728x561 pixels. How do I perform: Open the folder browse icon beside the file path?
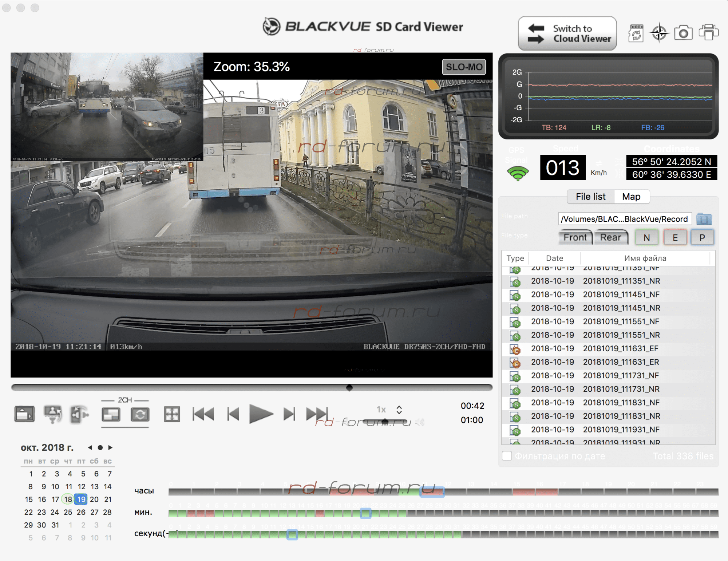(x=704, y=219)
